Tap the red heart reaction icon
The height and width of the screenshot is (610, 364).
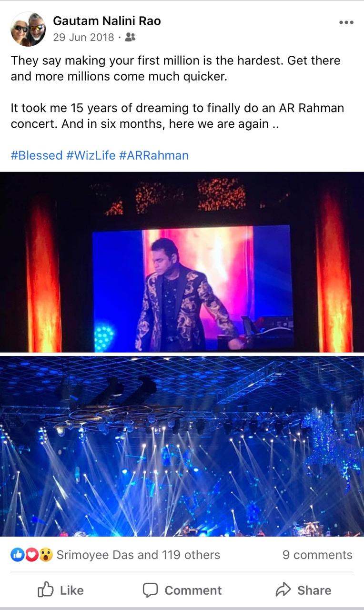coord(31,555)
